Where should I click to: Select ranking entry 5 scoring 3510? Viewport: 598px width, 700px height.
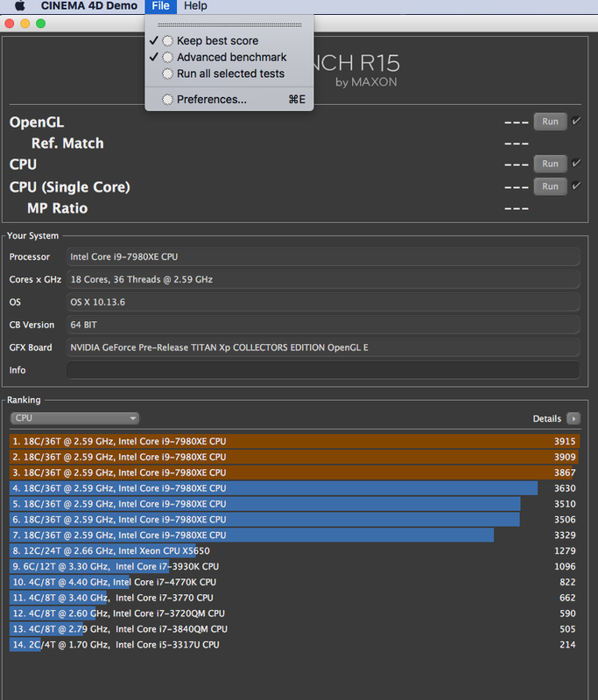(x=294, y=504)
